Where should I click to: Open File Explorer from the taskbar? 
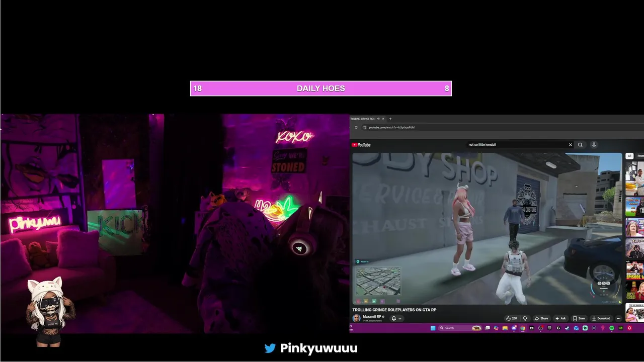click(x=505, y=328)
